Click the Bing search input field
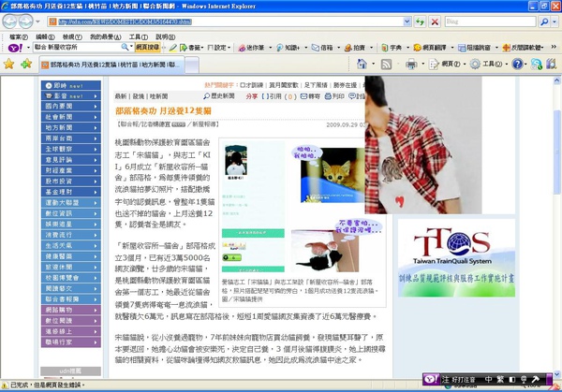 [490, 22]
